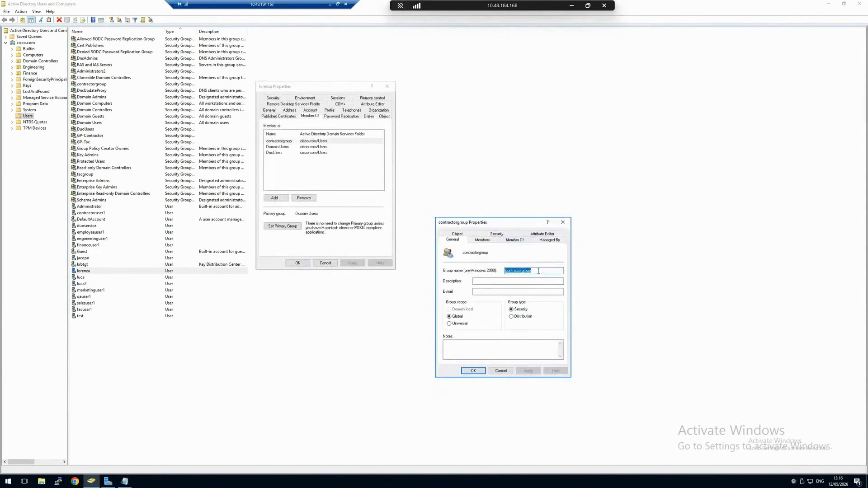Click Create new user toolbar icon
The height and width of the screenshot is (488, 868).
pyautogui.click(x=111, y=20)
